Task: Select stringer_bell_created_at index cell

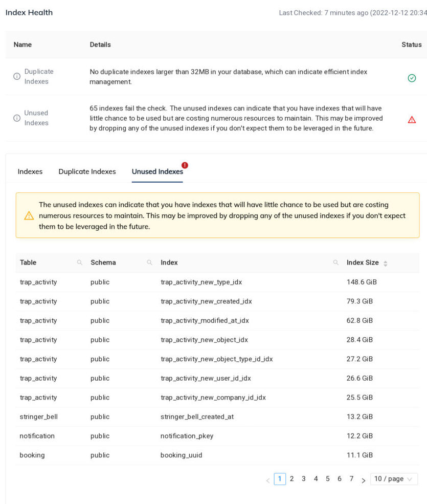Action: pos(197,417)
